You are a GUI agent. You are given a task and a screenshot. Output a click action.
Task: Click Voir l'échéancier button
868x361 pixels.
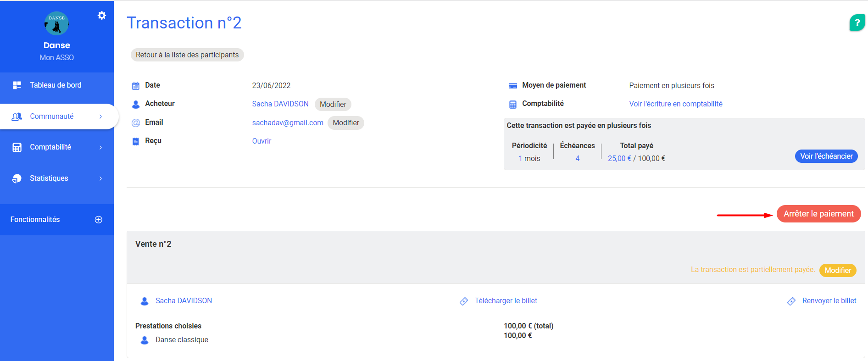pos(826,156)
